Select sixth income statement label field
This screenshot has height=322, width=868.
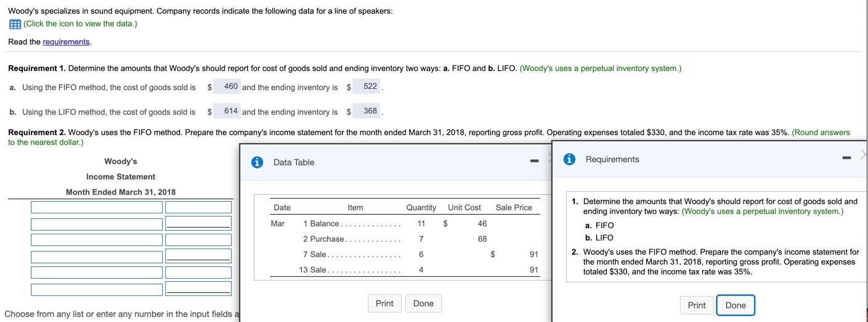[97, 289]
